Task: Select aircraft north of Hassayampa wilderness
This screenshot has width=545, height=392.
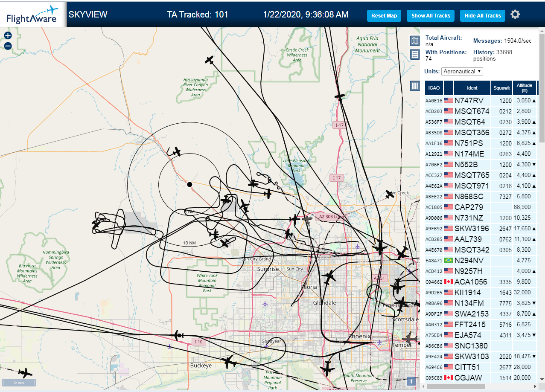Action: coord(209,60)
